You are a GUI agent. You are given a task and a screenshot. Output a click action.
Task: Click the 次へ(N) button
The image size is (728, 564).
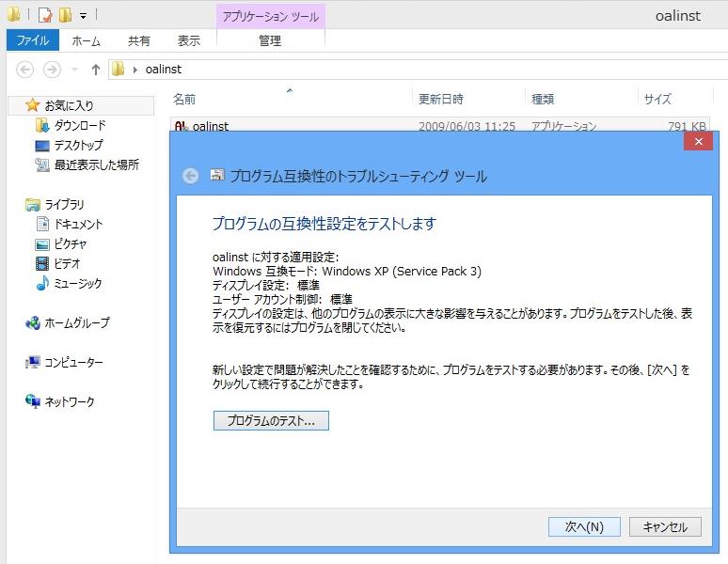click(x=584, y=527)
